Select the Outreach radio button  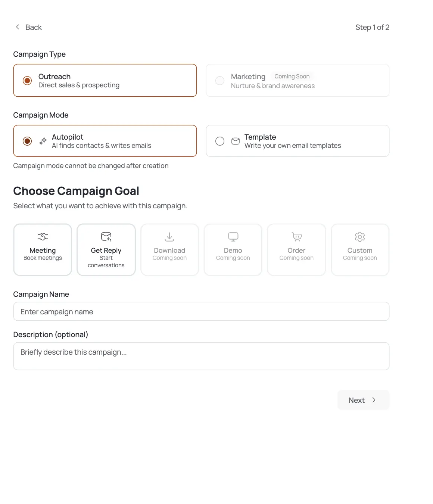(x=27, y=81)
